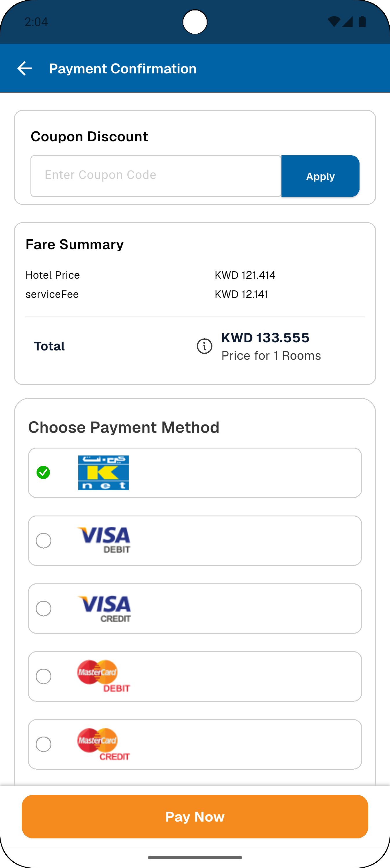This screenshot has width=390, height=868.
Task: Tap the battery status icon
Action: pyautogui.click(x=362, y=22)
